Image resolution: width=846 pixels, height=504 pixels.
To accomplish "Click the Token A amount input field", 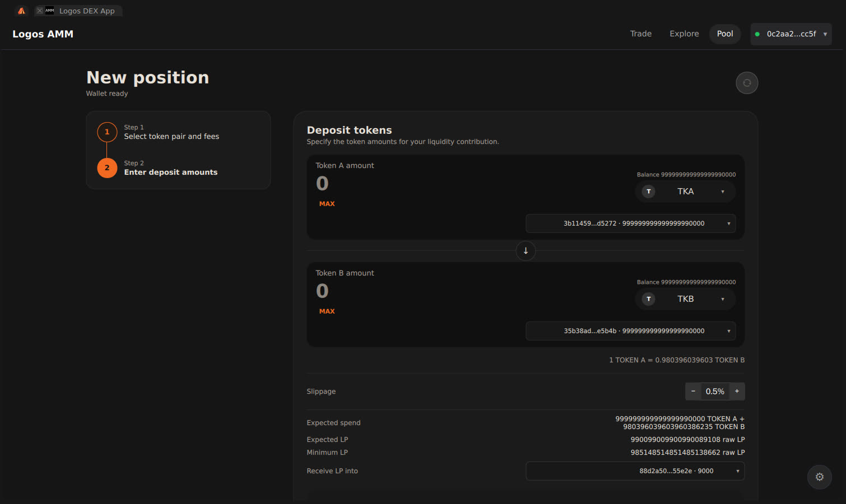I will (x=322, y=183).
